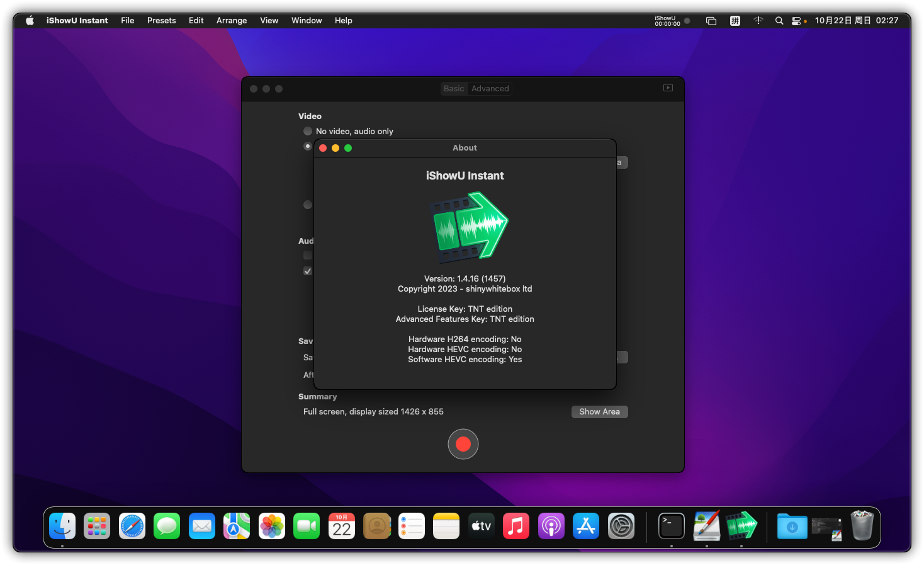Open Safari from the Dock
Screen dimensions: 924x565
(x=132, y=526)
